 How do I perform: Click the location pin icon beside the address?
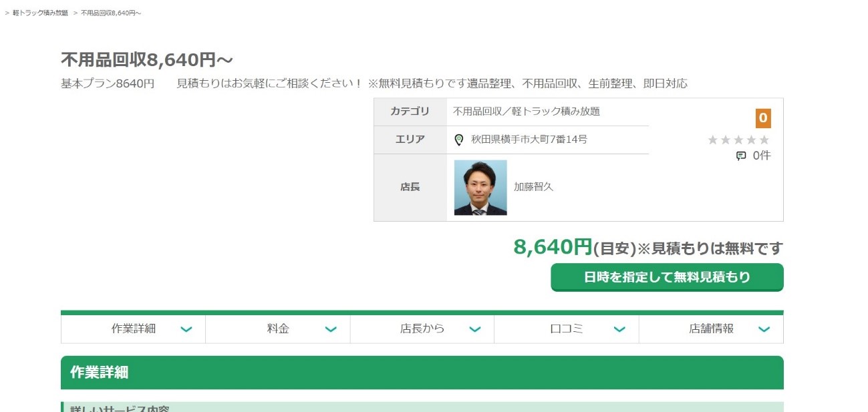[458, 140]
